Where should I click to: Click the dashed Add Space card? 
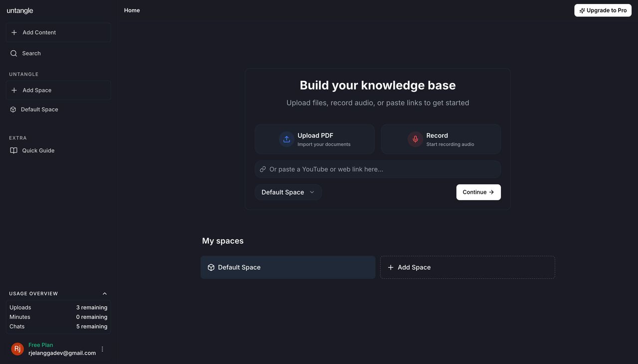tap(468, 267)
